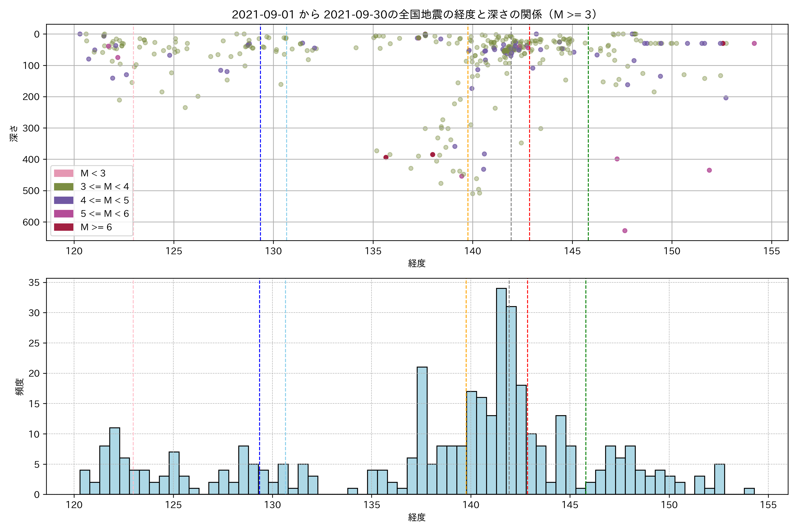This screenshot has height=532, width=798.
Task: Click the magenta 5 <= M < 6 legend swatch
Action: (x=64, y=214)
